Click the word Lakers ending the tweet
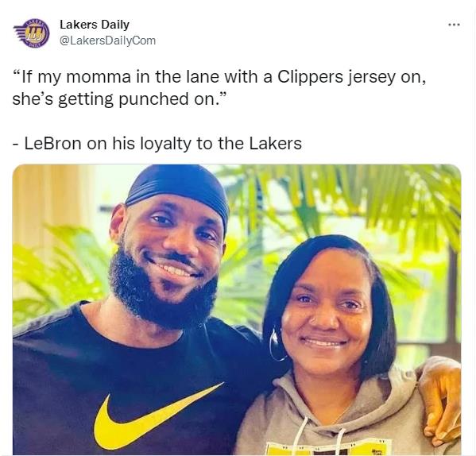476x456 pixels. pyautogui.click(x=275, y=143)
